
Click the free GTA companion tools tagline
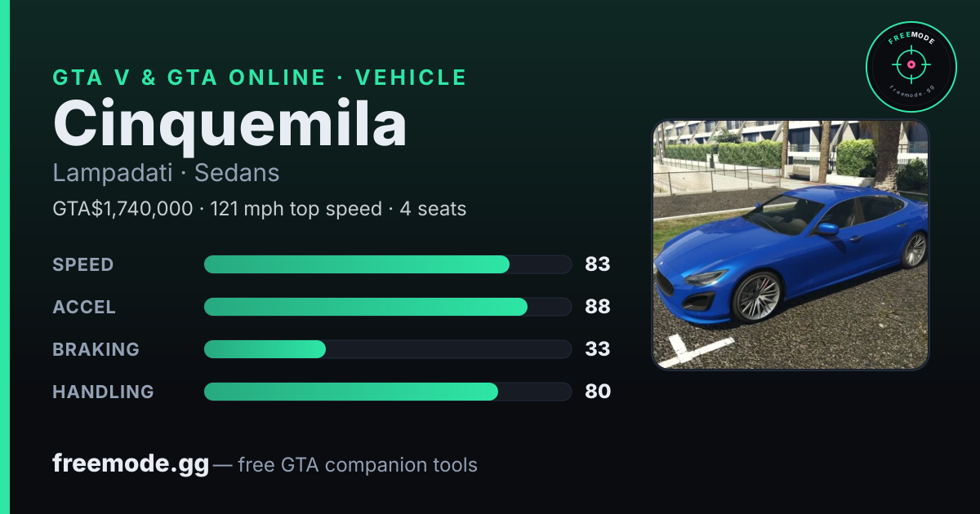(358, 465)
